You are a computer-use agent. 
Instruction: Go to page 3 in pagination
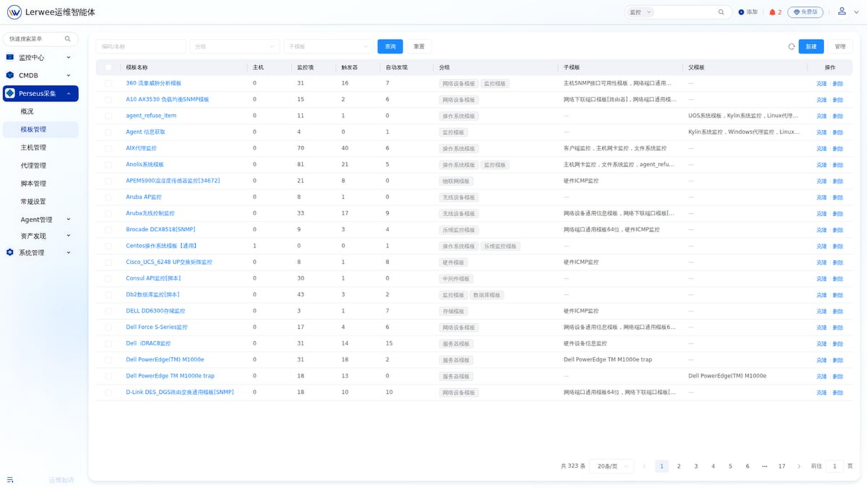696,467
